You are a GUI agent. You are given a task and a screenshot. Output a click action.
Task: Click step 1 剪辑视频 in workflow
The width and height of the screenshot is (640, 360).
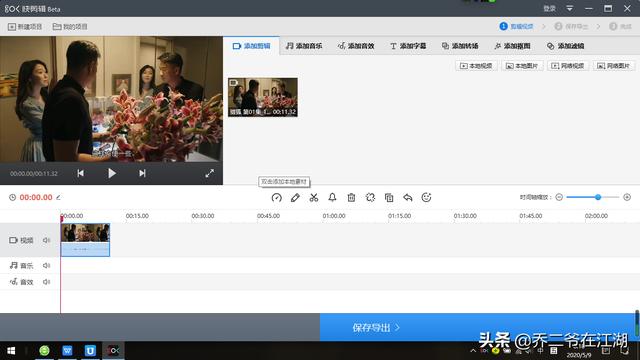[516, 26]
